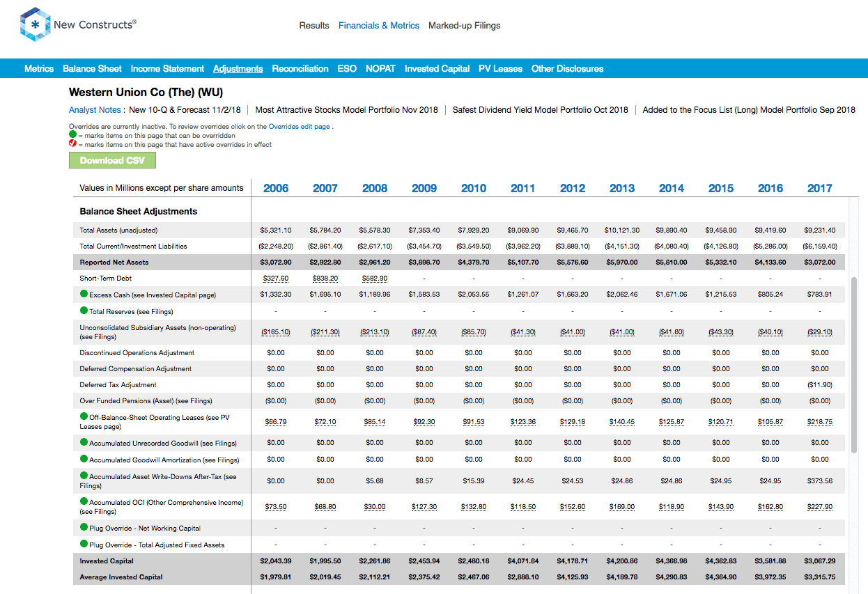Click Accumulated OCI $169.00 value for 2013
This screenshot has height=594, width=868.
point(622,507)
